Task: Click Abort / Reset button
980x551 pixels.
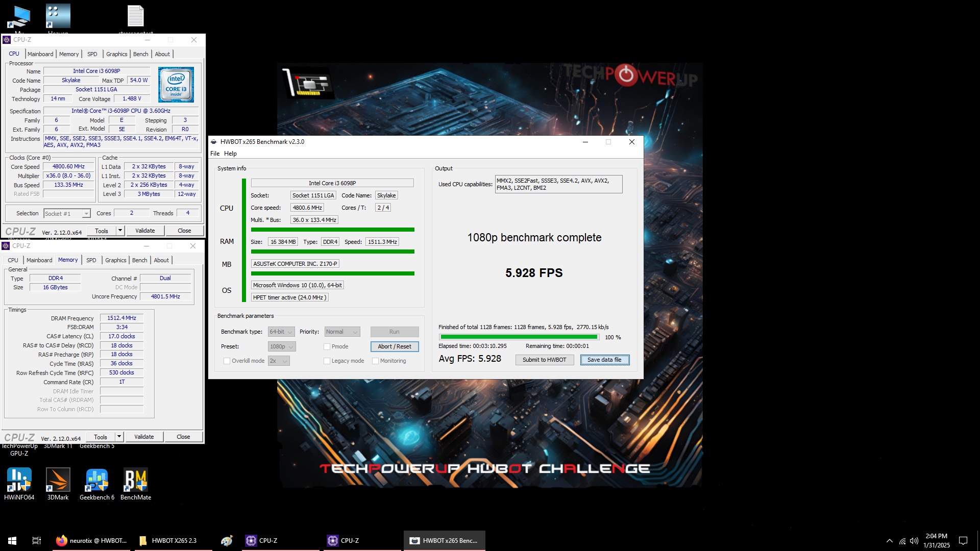Action: (395, 346)
